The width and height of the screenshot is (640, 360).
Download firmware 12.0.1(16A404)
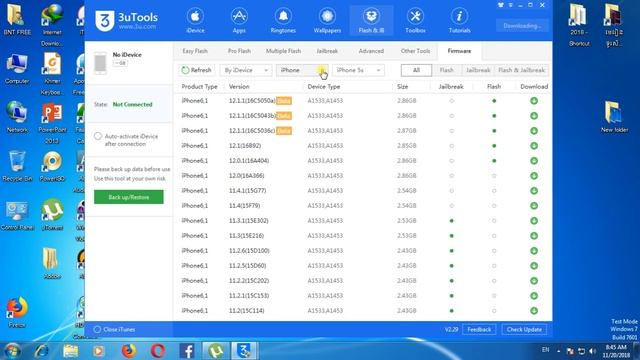534,161
